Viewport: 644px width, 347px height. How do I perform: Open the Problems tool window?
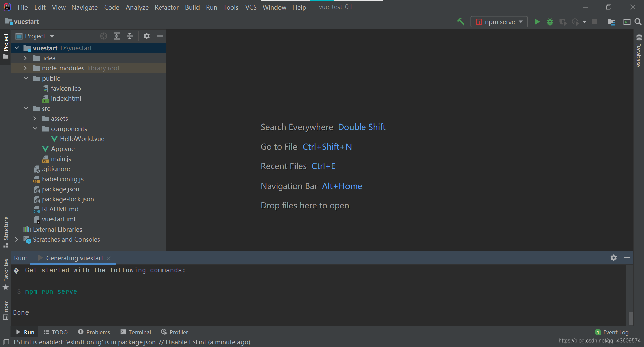tap(94, 332)
